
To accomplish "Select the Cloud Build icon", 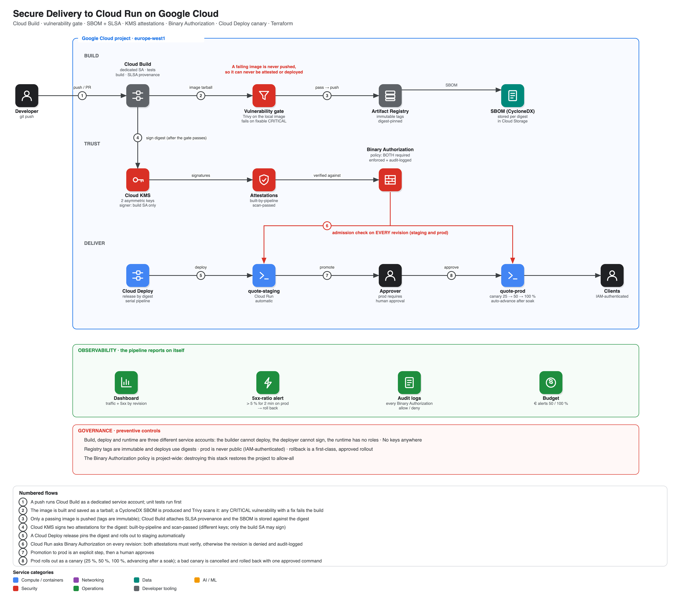I will click(138, 96).
